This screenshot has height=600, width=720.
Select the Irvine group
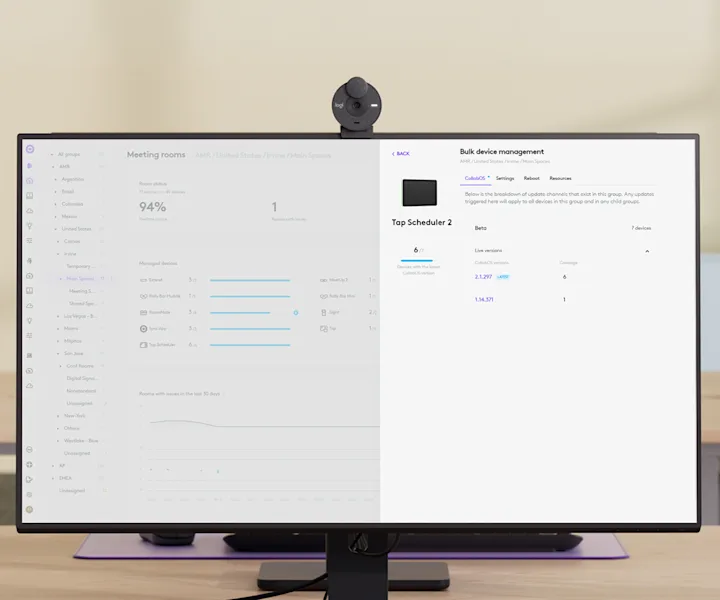(x=70, y=254)
